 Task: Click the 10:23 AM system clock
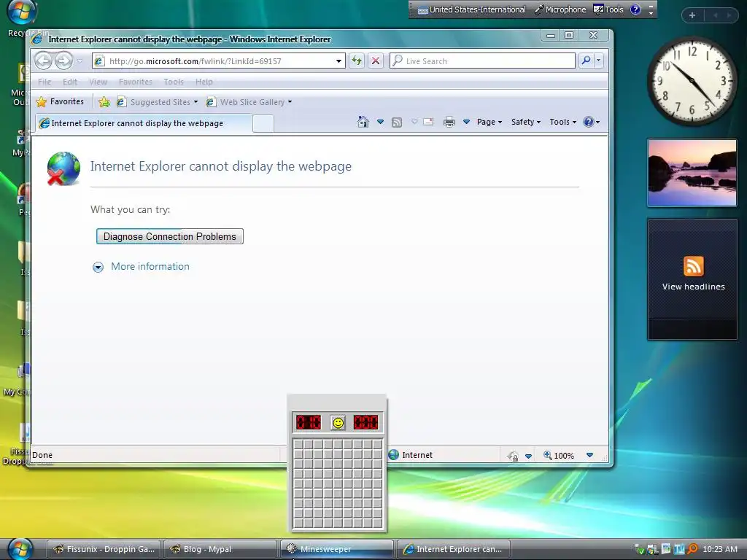[720, 549]
